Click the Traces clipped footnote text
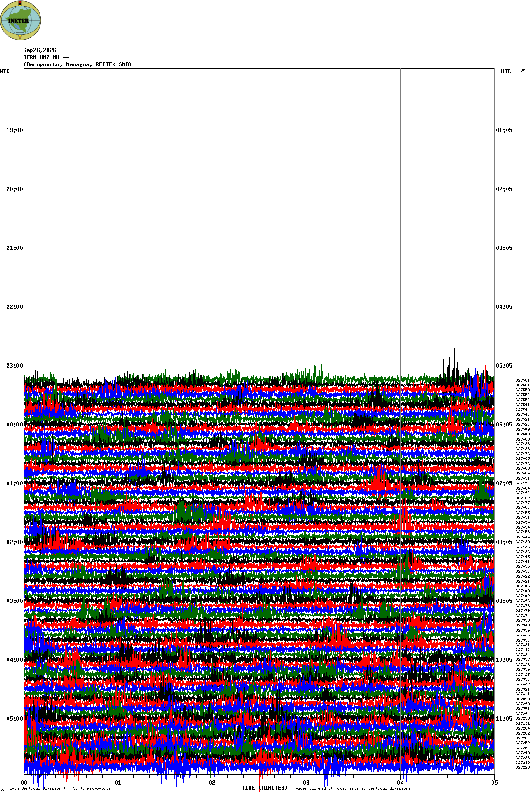Image resolution: width=532 pixels, height=795 pixels. (351, 788)
